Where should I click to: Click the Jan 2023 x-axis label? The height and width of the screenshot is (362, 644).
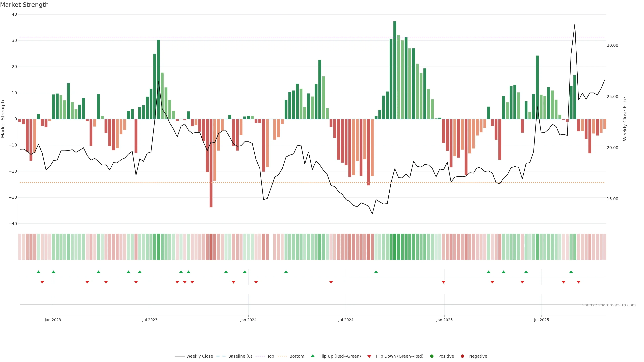point(53,320)
